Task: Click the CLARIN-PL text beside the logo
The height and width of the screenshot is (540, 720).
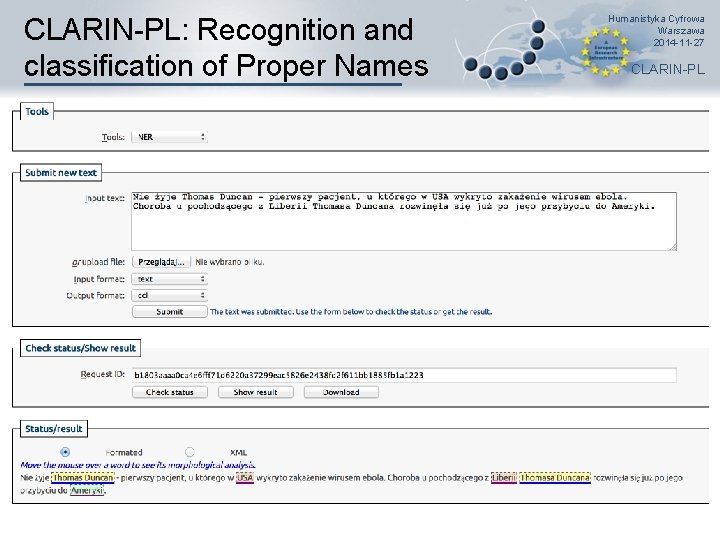Action: (x=668, y=69)
